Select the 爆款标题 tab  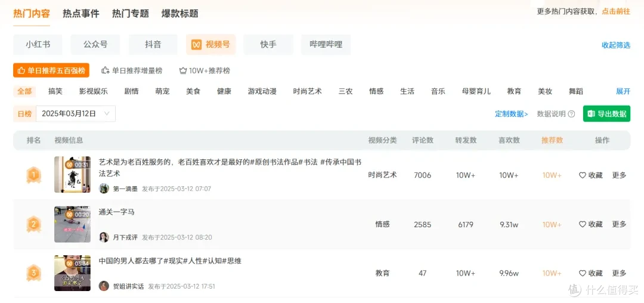click(180, 14)
